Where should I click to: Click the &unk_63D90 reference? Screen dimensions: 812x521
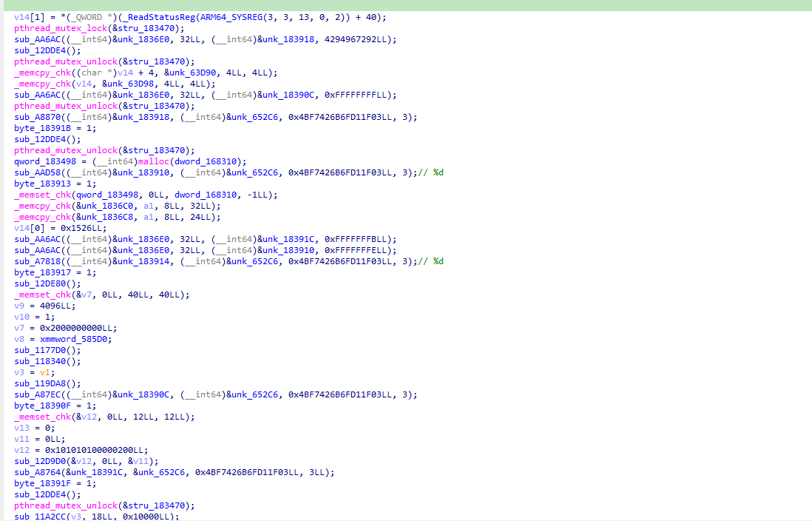click(x=190, y=73)
